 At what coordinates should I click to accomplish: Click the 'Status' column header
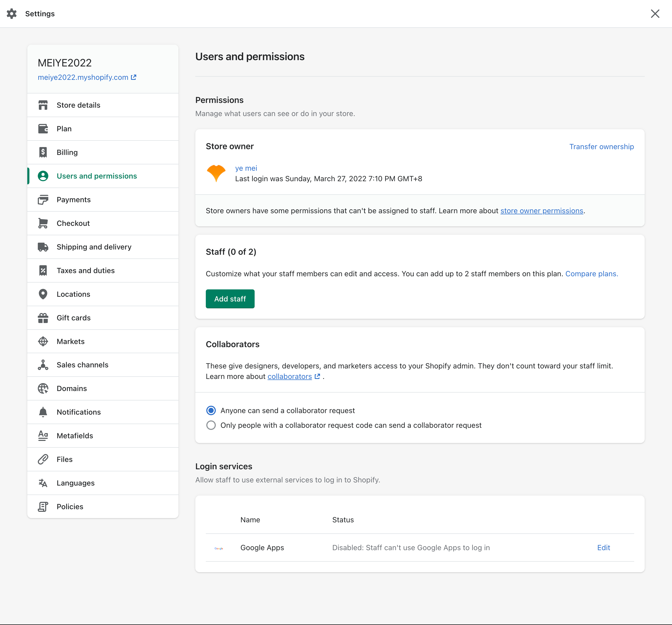tap(343, 520)
